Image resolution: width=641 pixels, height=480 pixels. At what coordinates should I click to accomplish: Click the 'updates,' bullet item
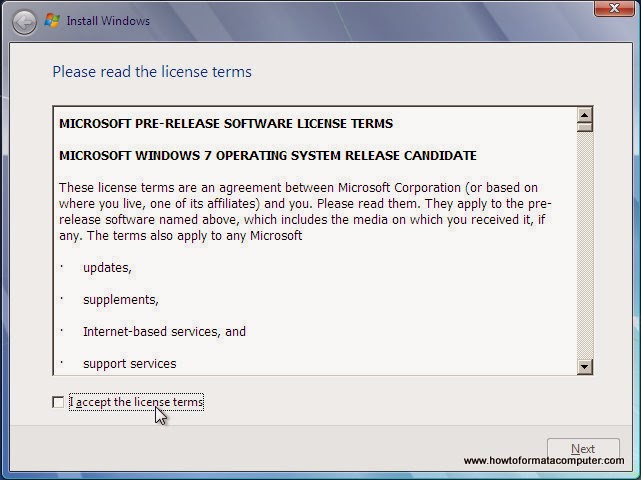(107, 268)
